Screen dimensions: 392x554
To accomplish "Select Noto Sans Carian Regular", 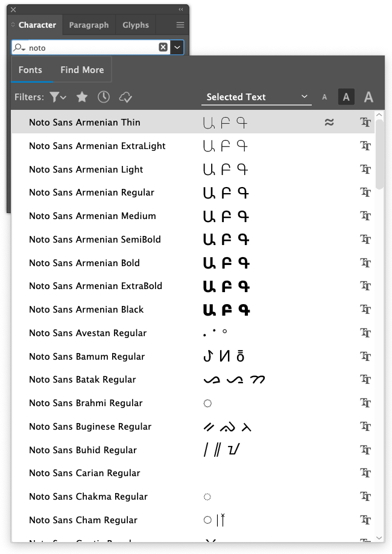I will (x=192, y=473).
